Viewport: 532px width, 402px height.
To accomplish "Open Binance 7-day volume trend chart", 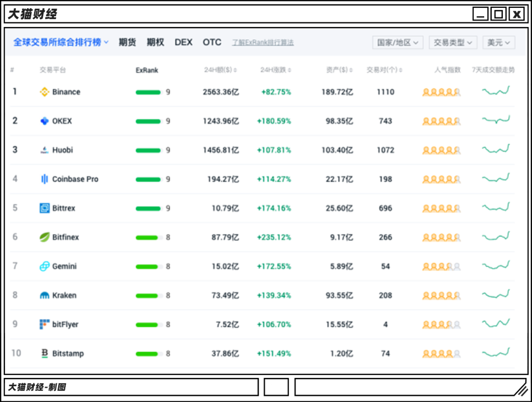I will [496, 91].
